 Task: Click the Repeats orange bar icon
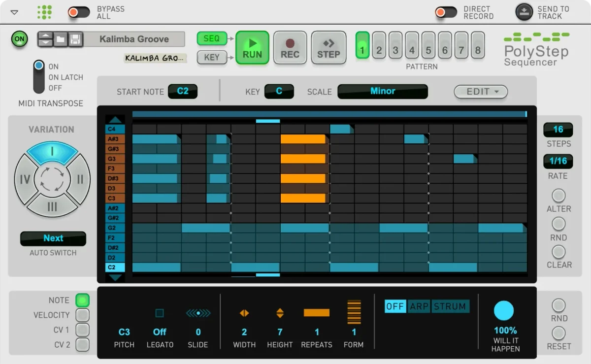317,313
